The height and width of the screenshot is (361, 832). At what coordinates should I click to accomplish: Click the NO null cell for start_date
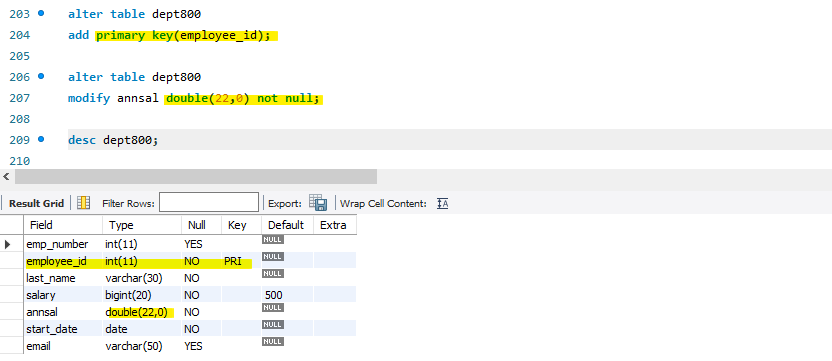click(x=201, y=329)
